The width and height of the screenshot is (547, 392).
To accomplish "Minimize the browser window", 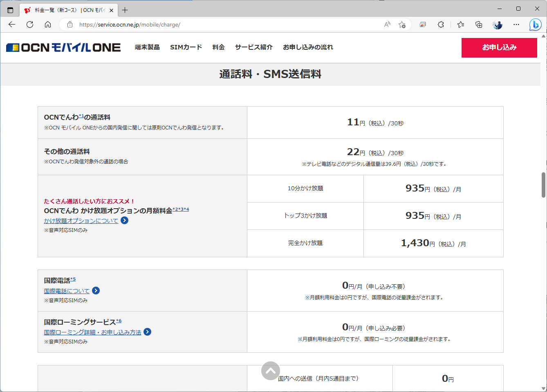I will pos(500,9).
